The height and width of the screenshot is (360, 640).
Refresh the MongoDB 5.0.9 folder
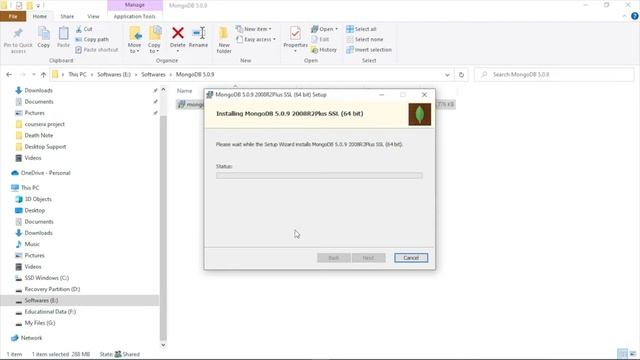[x=461, y=75]
